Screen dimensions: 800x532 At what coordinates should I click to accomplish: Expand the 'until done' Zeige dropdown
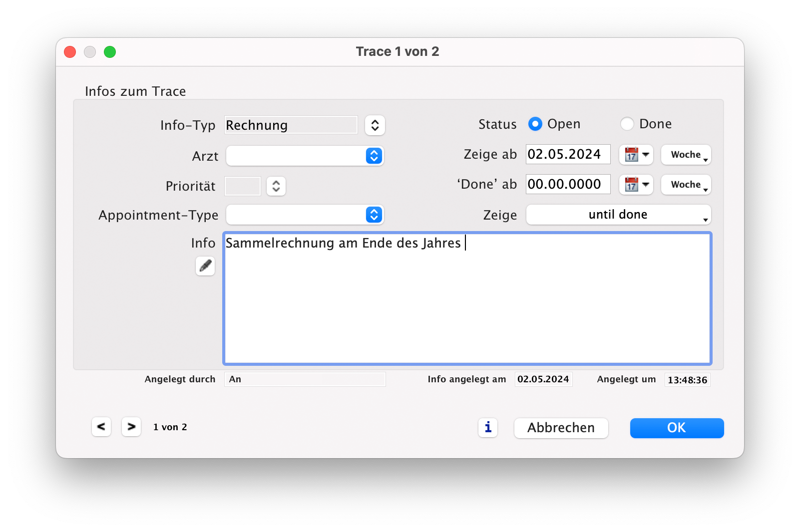pyautogui.click(x=618, y=215)
